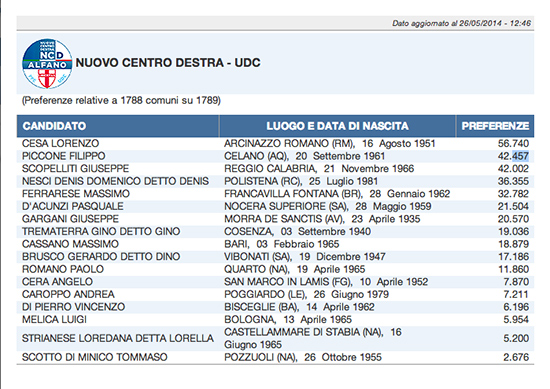550x389 pixels.
Task: Select ROMANO PAOLO candidate name
Action: [63, 269]
